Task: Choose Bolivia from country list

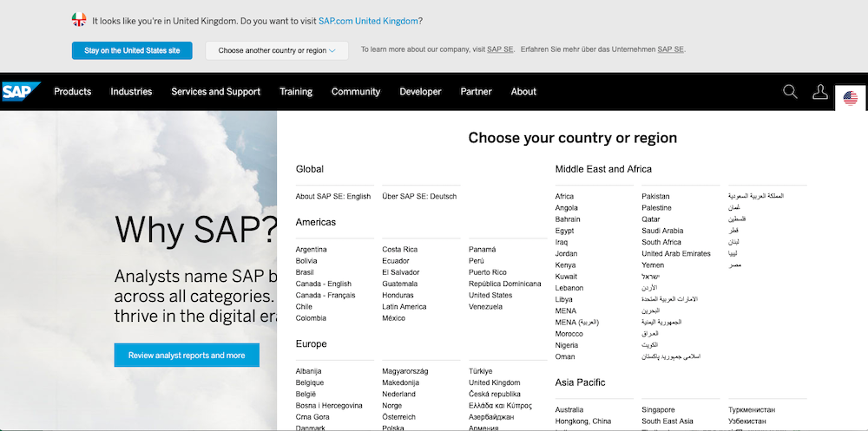Action: [x=306, y=261]
